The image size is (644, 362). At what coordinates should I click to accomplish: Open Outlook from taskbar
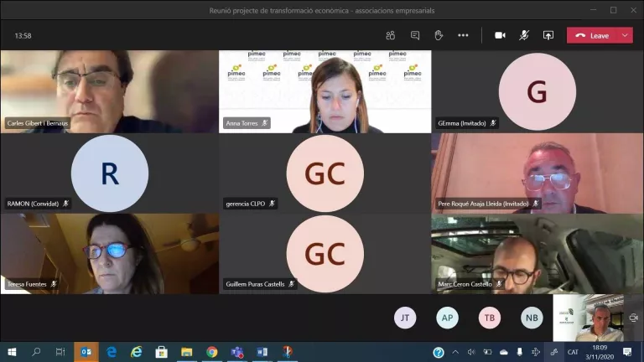pyautogui.click(x=86, y=352)
